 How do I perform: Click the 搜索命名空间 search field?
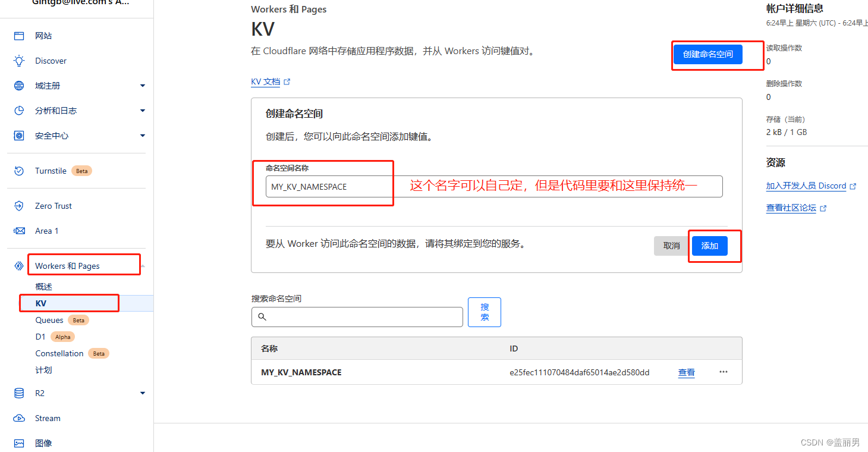tap(357, 317)
